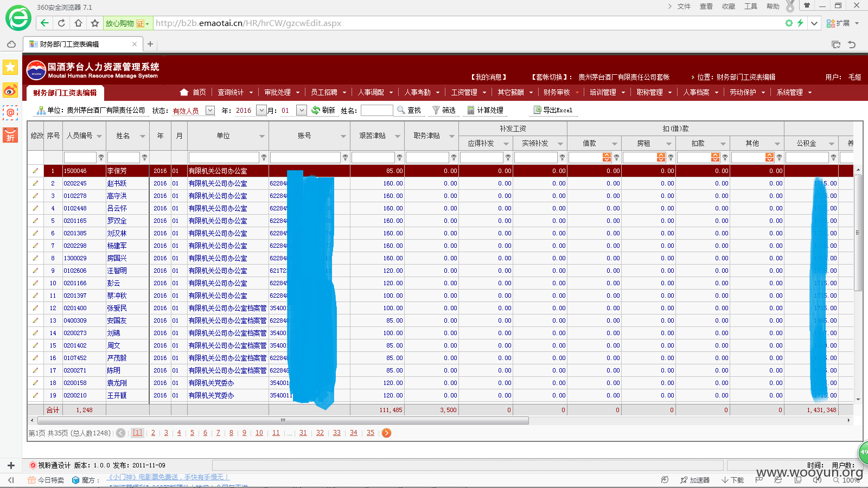The image size is (868, 488).
Task: Go to page 35 link
Action: pos(371,433)
